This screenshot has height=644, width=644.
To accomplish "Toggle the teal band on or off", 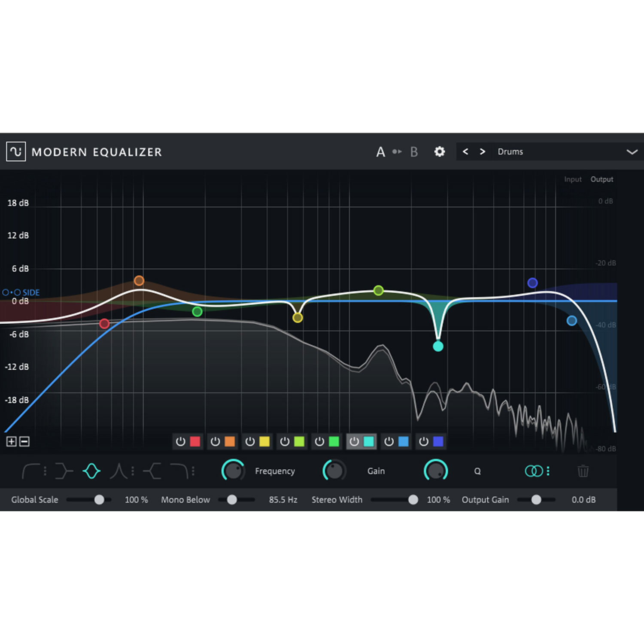I will pos(355,441).
